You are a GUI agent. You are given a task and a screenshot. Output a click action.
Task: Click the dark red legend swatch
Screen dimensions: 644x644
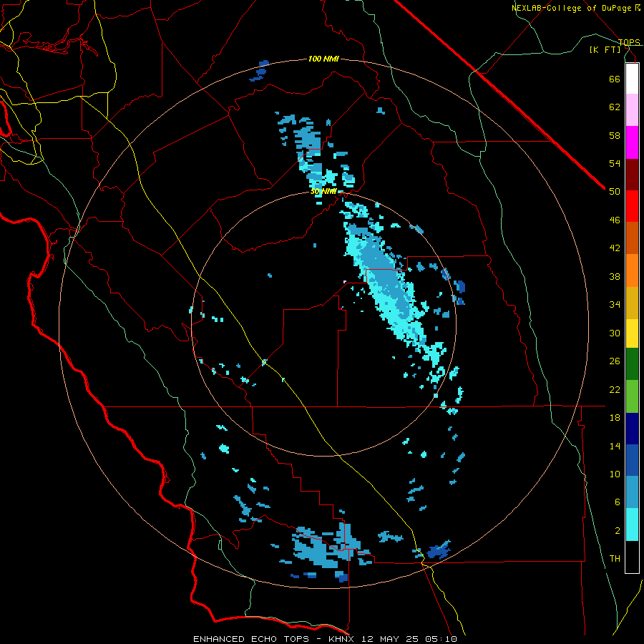(632, 175)
